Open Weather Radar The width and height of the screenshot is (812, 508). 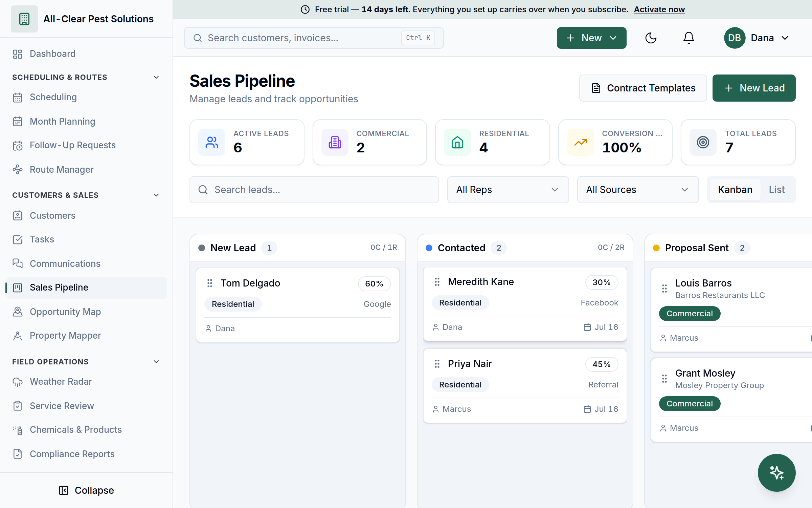(86, 382)
